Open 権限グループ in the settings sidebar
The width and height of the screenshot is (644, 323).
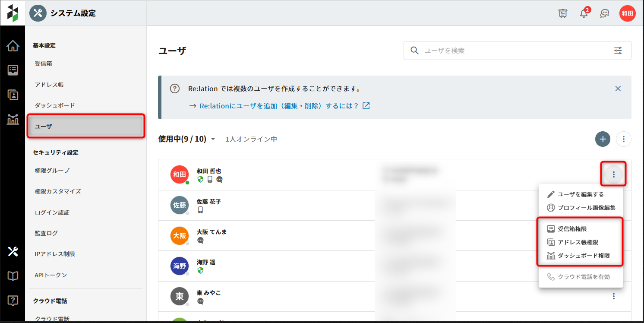tap(52, 171)
